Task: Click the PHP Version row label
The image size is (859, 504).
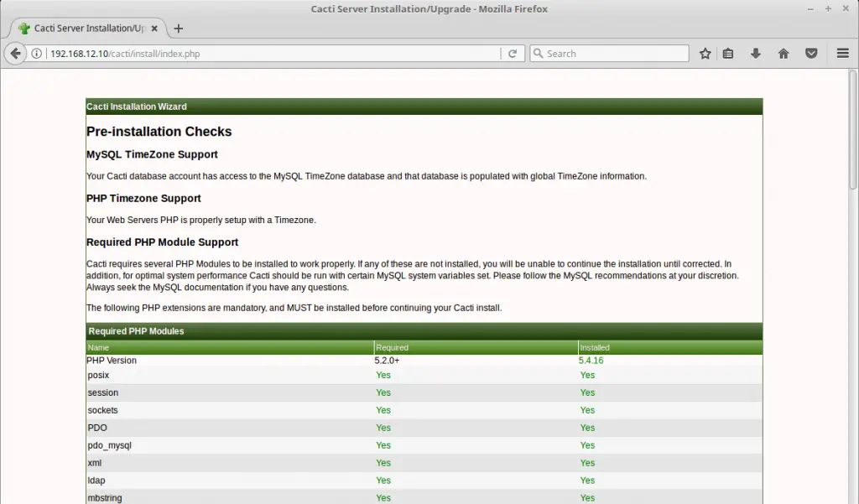Action: coord(112,361)
